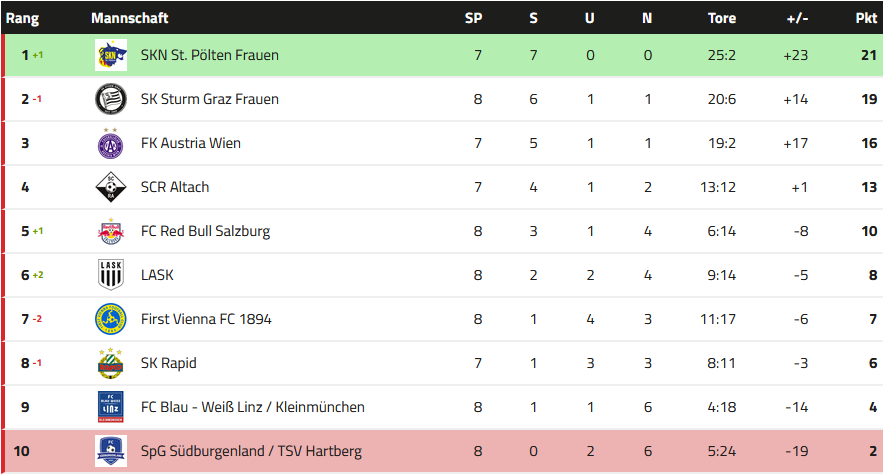Click the FK Austria Wien purple crest

(111, 143)
